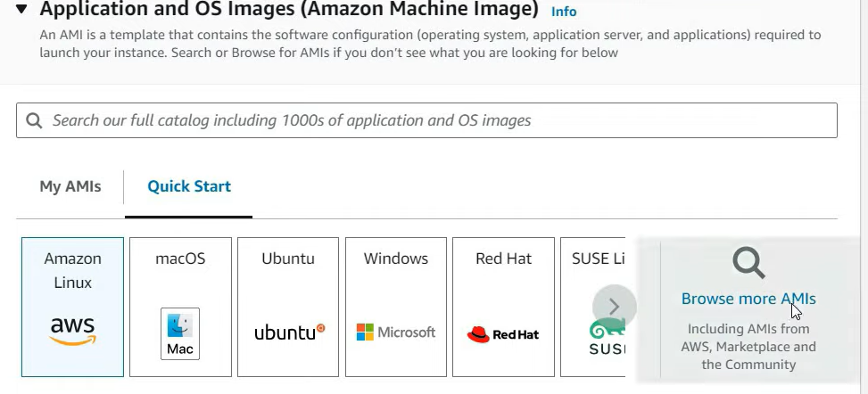Click the ubuntu logo
The width and height of the screenshot is (868, 394).
click(x=290, y=332)
